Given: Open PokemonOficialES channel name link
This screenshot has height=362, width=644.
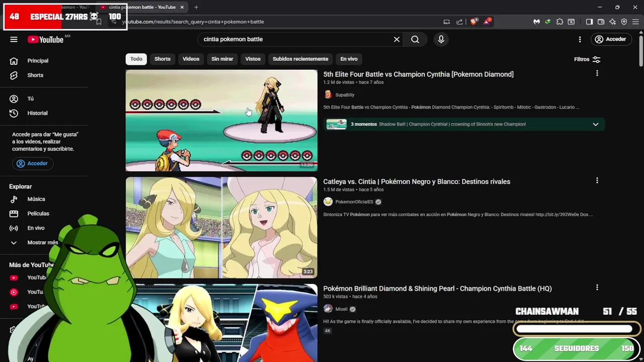Looking at the screenshot, I should click(x=354, y=202).
